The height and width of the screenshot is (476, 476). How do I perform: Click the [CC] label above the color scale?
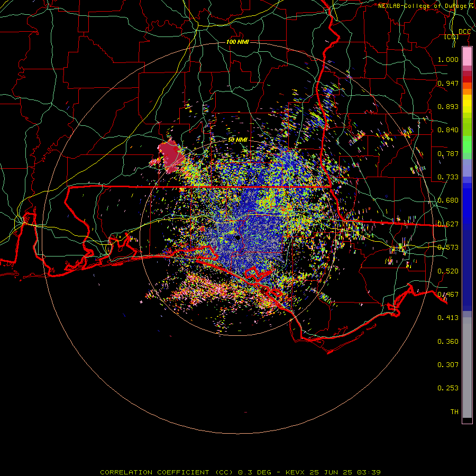tap(452, 36)
